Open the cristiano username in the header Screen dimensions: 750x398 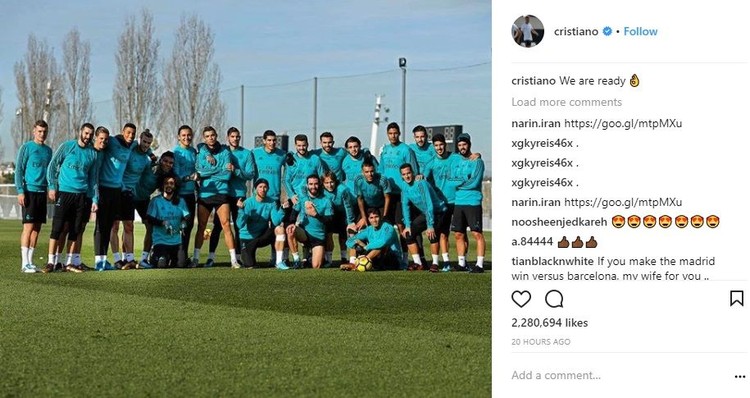pyautogui.click(x=576, y=32)
